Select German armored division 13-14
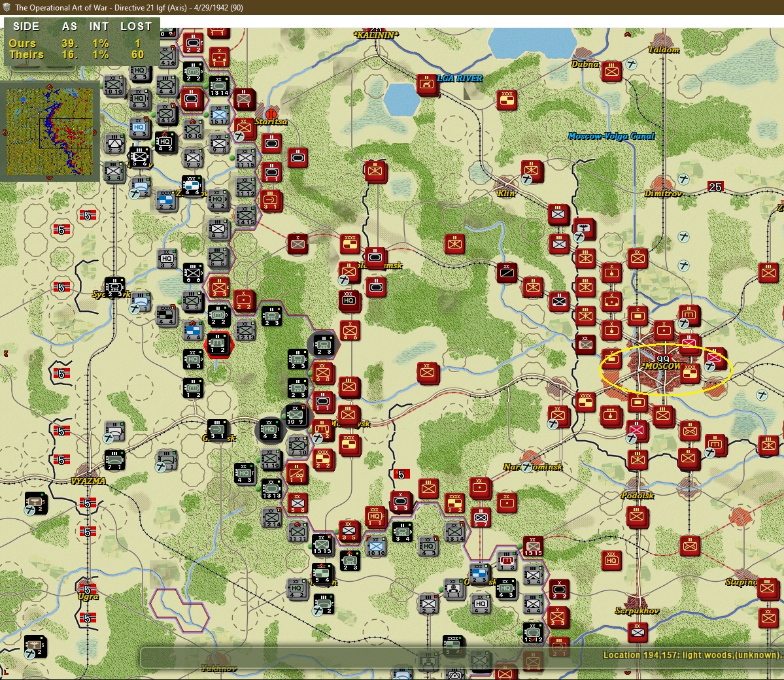The image size is (784, 680). [x=219, y=86]
